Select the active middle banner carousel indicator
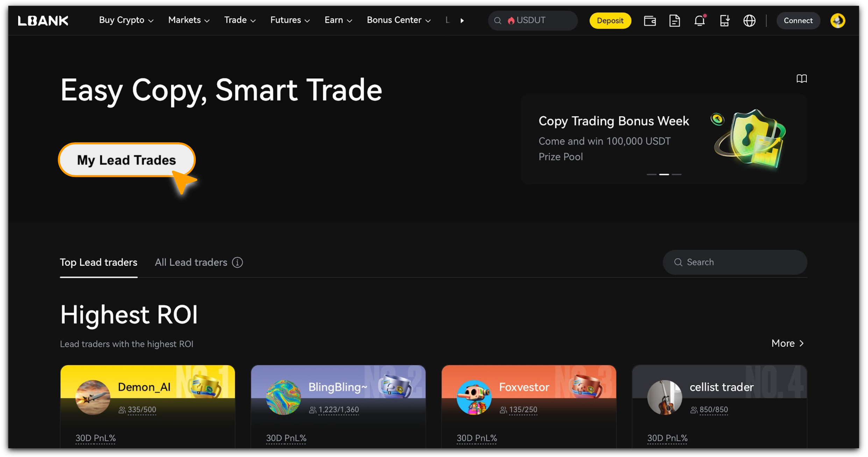The height and width of the screenshot is (457, 868). coord(664,174)
